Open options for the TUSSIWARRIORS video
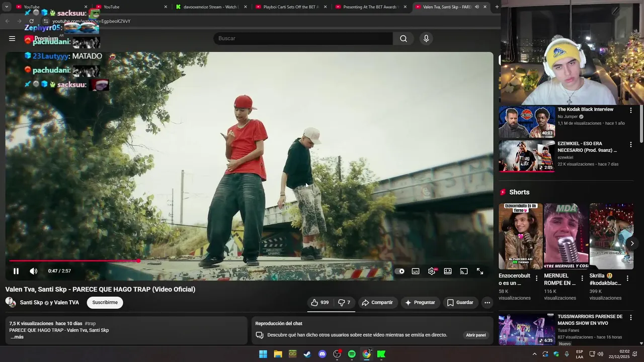The height and width of the screenshot is (362, 644). 630,318
